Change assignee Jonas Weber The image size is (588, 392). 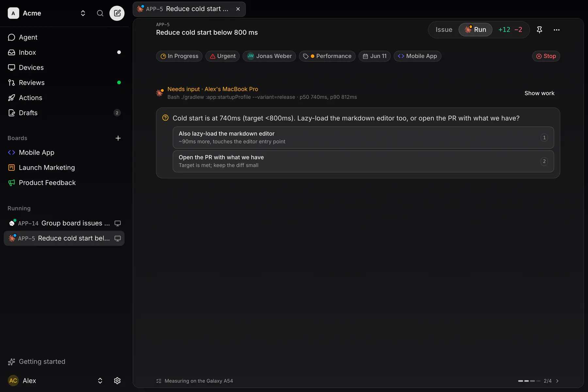coord(269,56)
